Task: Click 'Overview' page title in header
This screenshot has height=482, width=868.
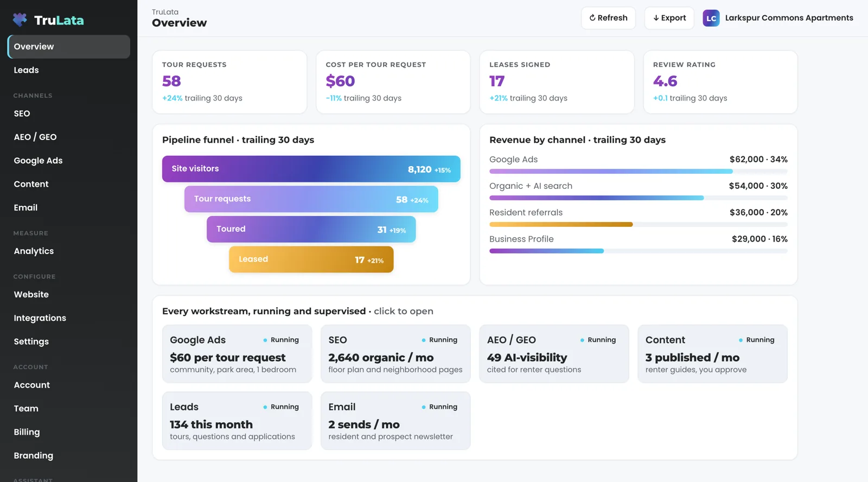Action: coord(180,23)
